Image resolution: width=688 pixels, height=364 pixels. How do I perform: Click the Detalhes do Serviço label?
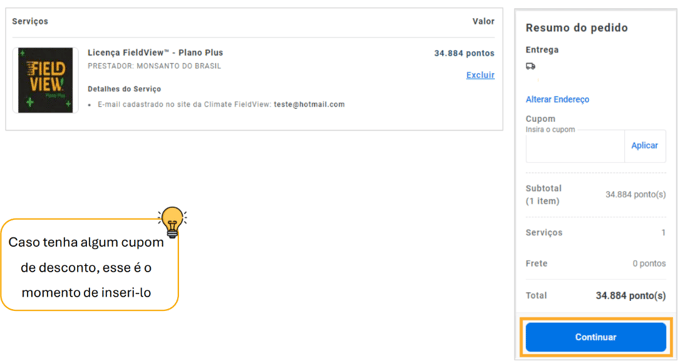(x=124, y=89)
